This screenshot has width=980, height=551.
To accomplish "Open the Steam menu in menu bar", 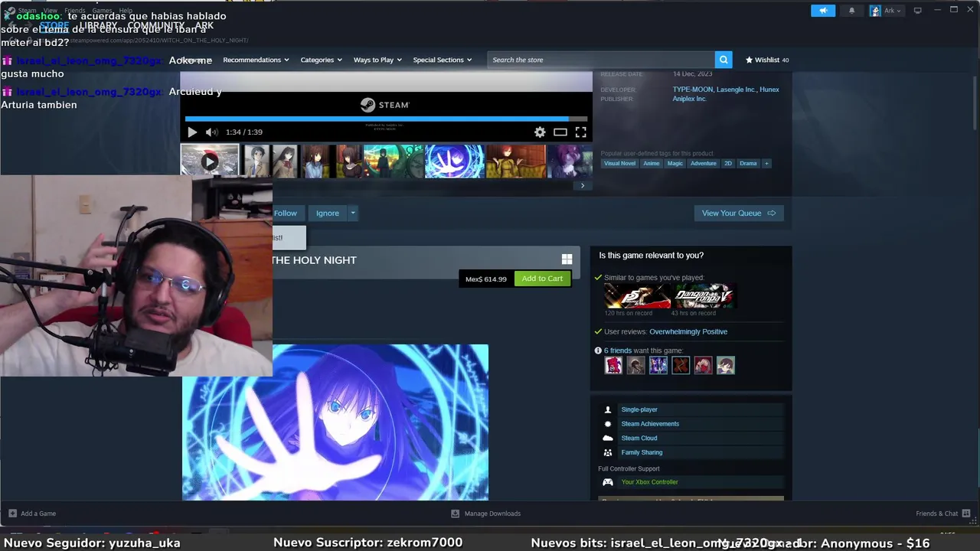I will click(27, 11).
